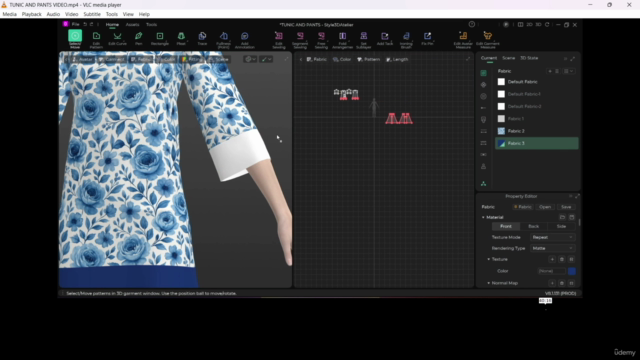Image resolution: width=640 pixels, height=360 pixels.
Task: Select the Trace tool
Action: (x=202, y=38)
